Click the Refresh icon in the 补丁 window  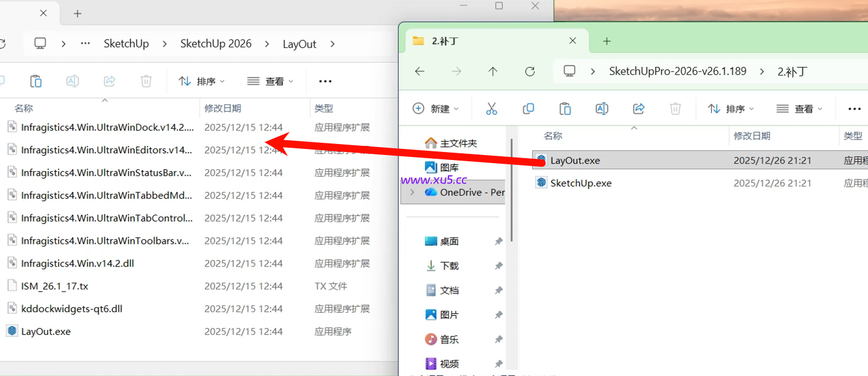point(530,71)
